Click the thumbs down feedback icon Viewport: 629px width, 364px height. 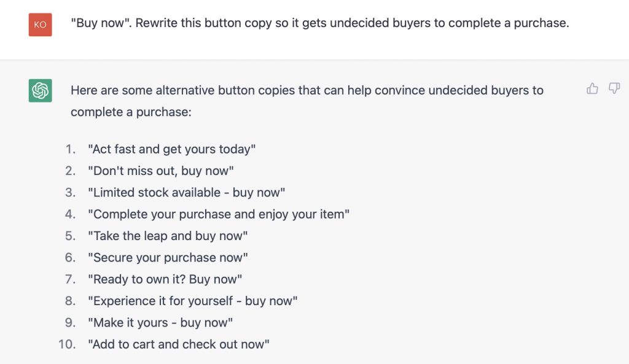coord(614,88)
